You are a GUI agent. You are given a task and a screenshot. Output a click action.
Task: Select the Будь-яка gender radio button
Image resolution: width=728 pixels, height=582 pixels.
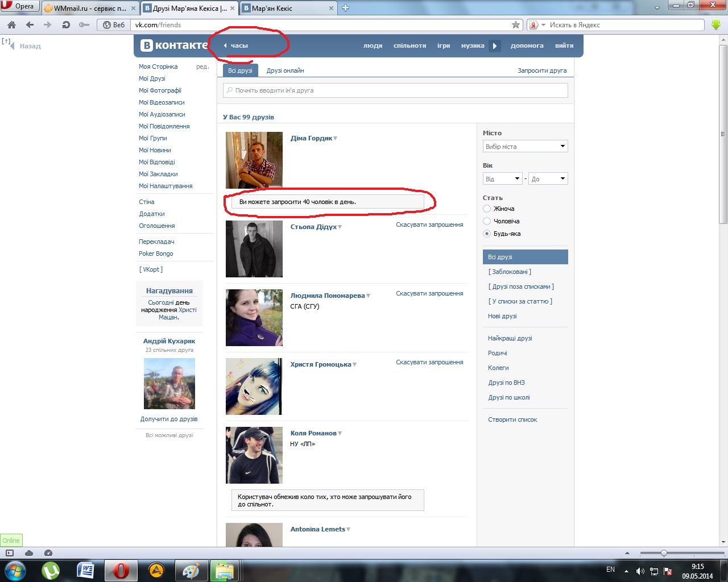(x=487, y=234)
